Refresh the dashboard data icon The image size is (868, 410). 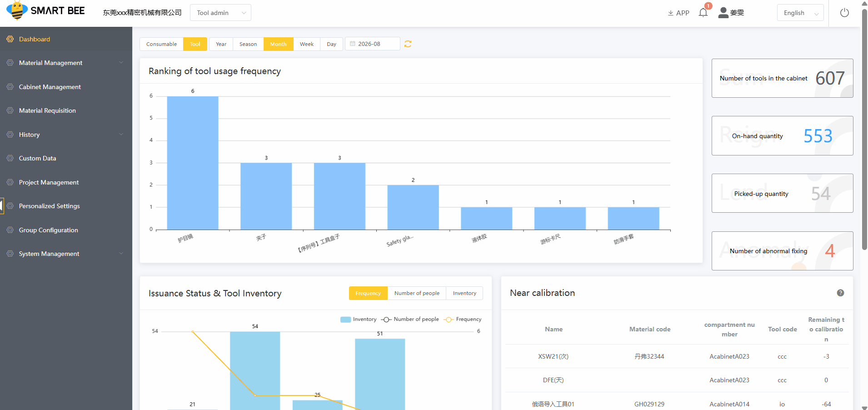coord(408,44)
